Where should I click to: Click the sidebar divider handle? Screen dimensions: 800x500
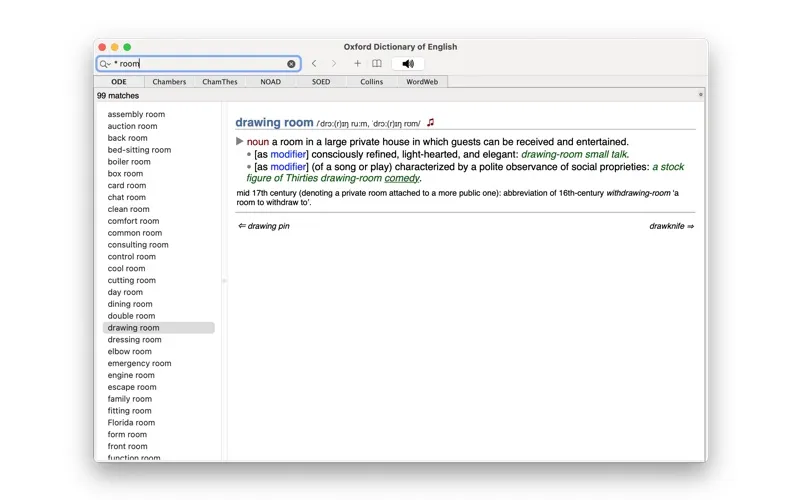224,281
